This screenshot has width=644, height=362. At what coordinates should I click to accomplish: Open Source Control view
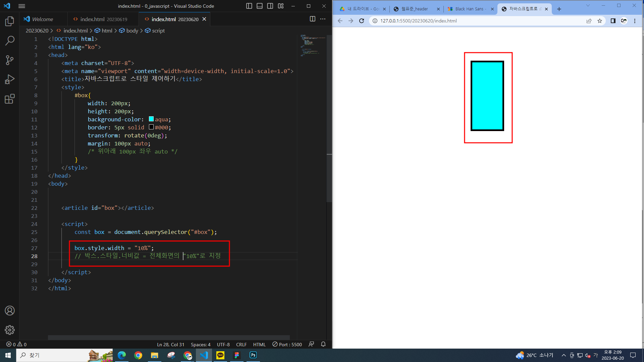click(x=10, y=60)
